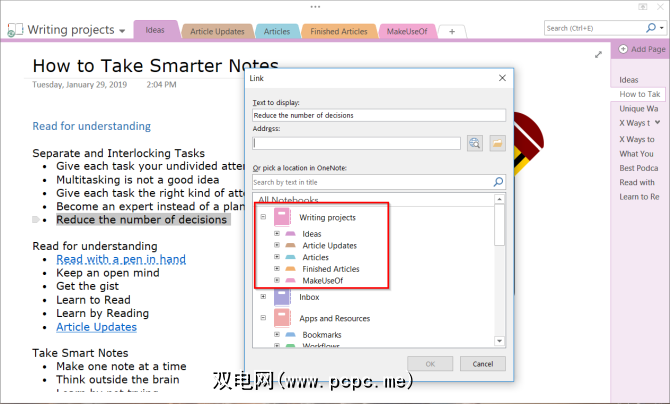
Task: Click the web browse icon beside Address
Action: click(x=475, y=143)
